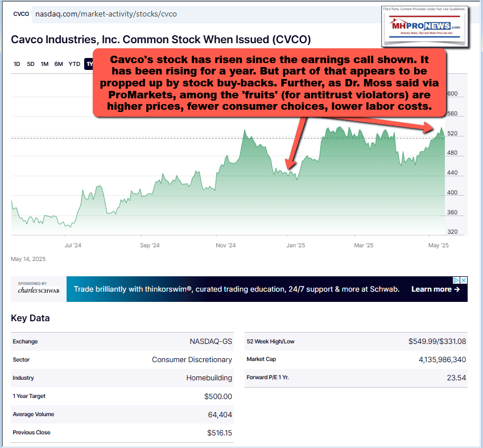Click the May 14, 2025 date text

coord(28,259)
